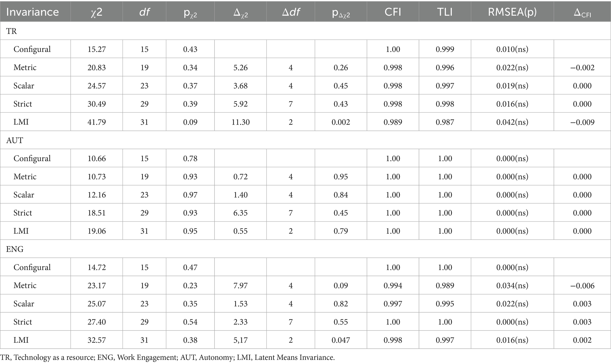Click the CFI column header
This screenshot has width=611, height=364.
[393, 12]
